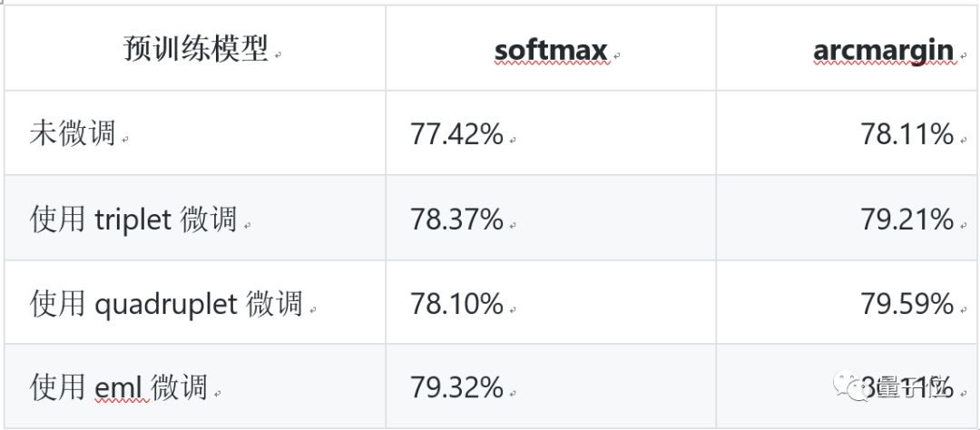Click the 未微调 row label
The image size is (980, 430).
(x=73, y=134)
